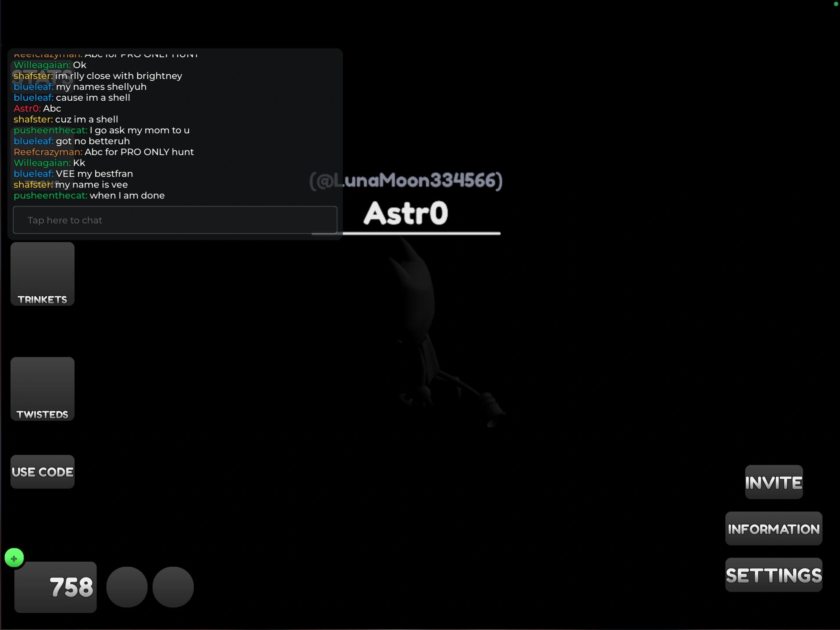The width and height of the screenshot is (840, 630).
Task: Click the large Astr0 name label
Action: 406,213
